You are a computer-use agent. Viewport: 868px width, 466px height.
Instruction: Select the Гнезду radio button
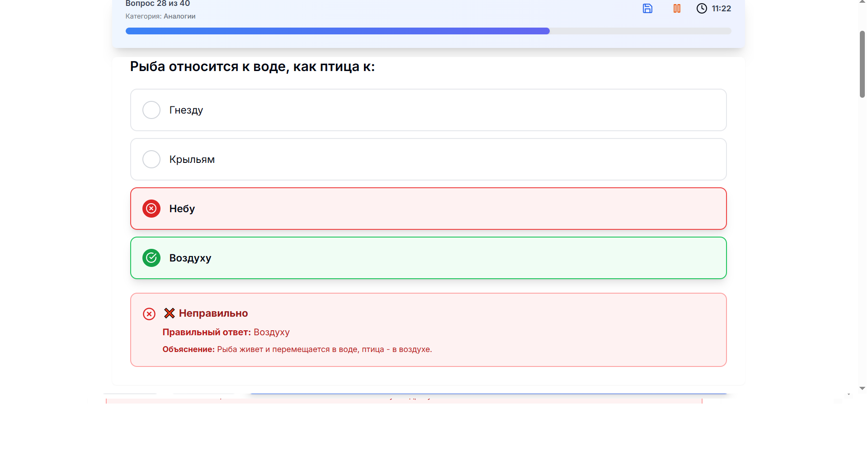point(151,110)
